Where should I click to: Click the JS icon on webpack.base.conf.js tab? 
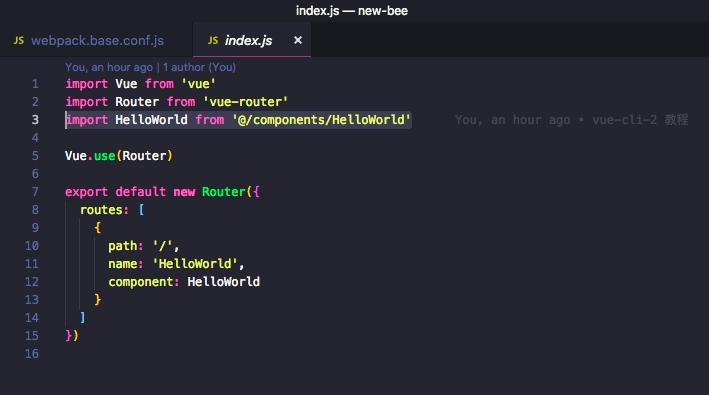pyautogui.click(x=19, y=41)
